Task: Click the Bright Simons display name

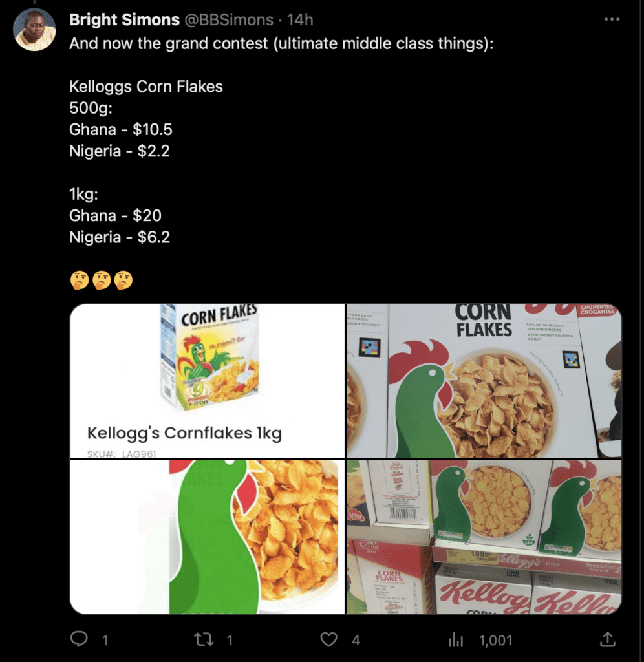Action: tap(124, 20)
